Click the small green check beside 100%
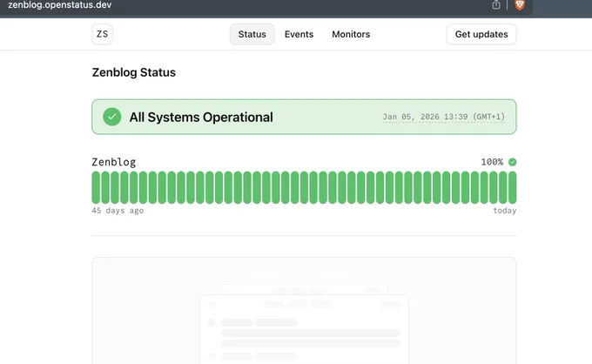The height and width of the screenshot is (364, 592). tap(512, 162)
